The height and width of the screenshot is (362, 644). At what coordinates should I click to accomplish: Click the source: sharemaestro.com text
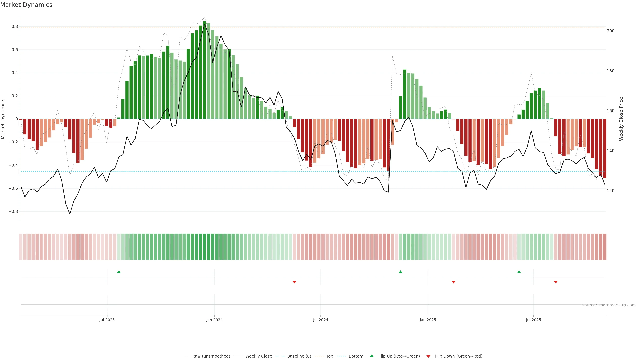pyautogui.click(x=609, y=305)
